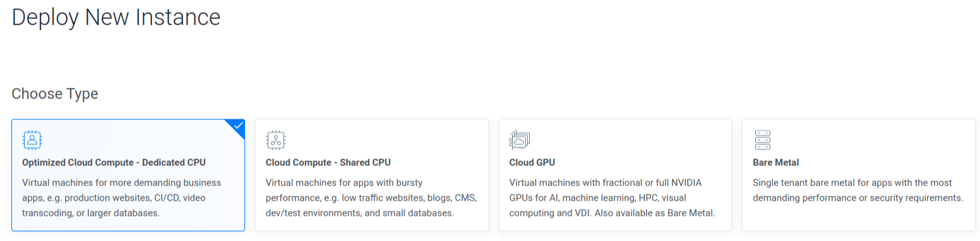Click the Bare Metal title text
The width and height of the screenshot is (980, 241).
tap(775, 163)
